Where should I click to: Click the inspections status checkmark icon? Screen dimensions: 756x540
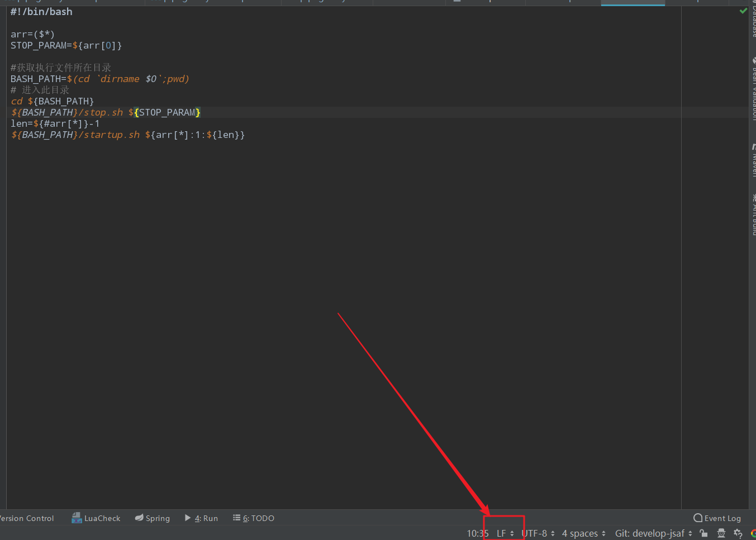click(x=742, y=10)
